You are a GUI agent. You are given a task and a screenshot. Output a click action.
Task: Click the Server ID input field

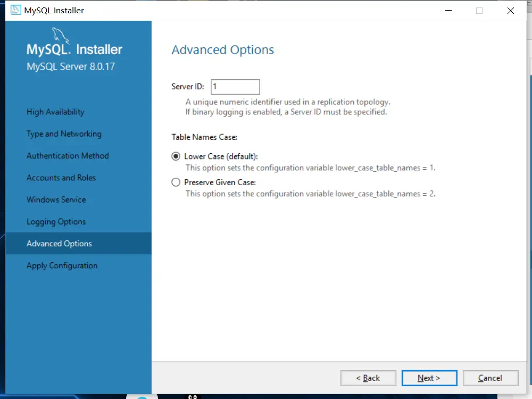pyautogui.click(x=235, y=87)
